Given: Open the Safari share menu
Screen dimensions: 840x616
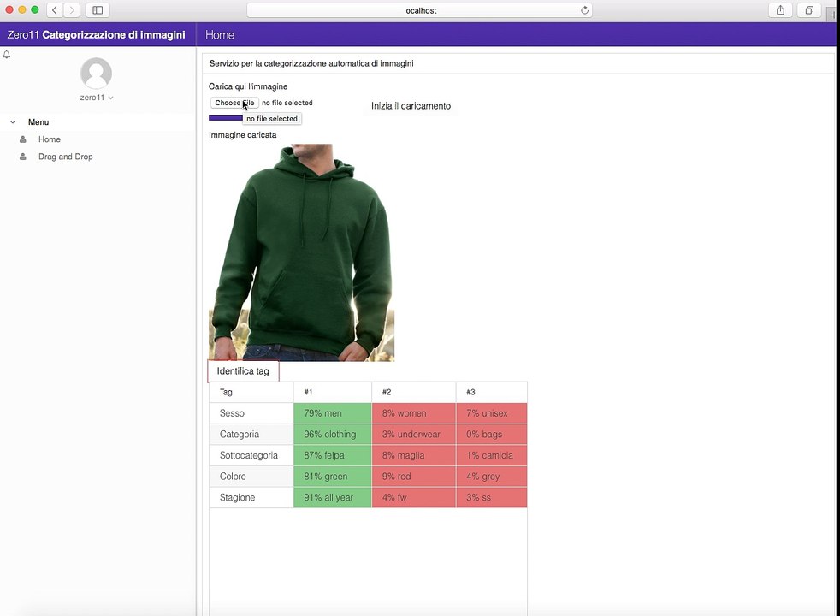Looking at the screenshot, I should click(x=780, y=10).
